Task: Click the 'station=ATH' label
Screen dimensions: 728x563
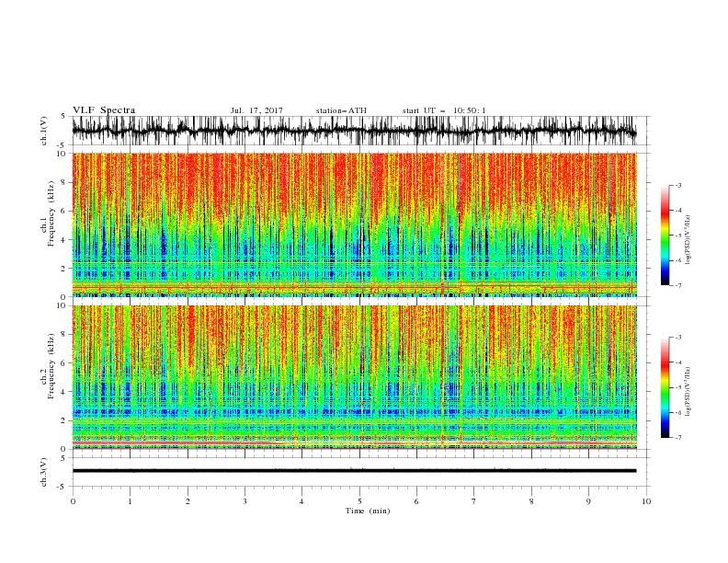Action: (x=341, y=110)
